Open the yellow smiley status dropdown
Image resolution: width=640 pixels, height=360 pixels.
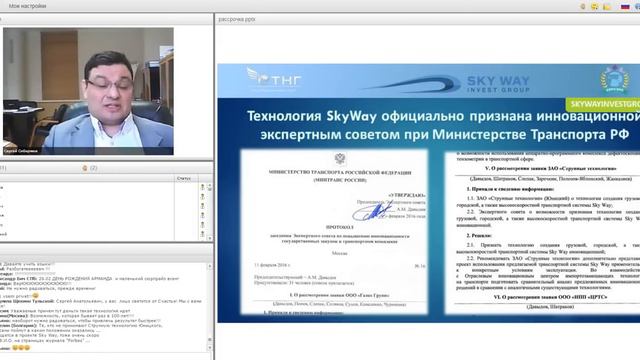point(595,7)
